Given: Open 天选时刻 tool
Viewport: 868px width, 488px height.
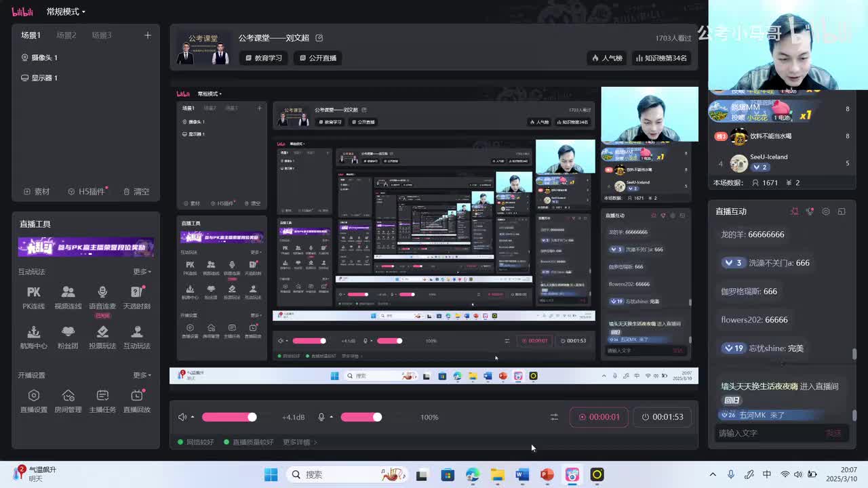Looking at the screenshot, I should [137, 297].
